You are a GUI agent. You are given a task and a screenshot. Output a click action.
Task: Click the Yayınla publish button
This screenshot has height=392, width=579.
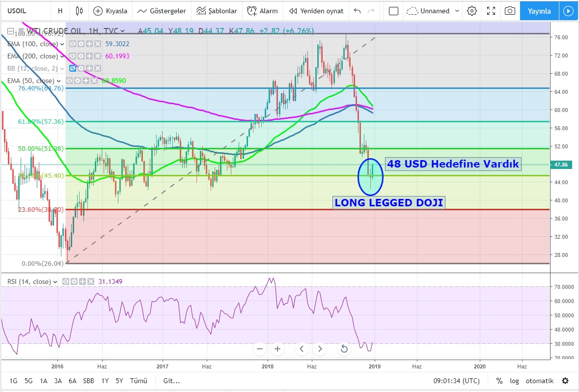coord(539,11)
